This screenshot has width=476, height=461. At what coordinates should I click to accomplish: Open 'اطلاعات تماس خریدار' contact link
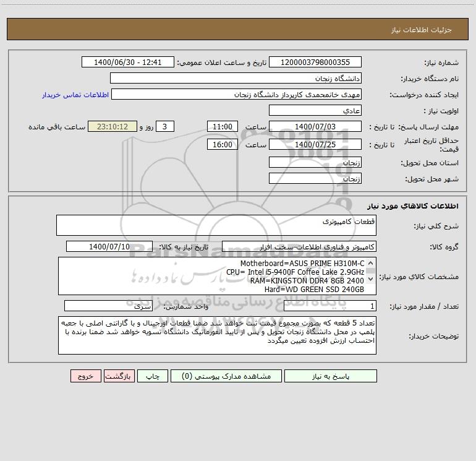point(75,95)
